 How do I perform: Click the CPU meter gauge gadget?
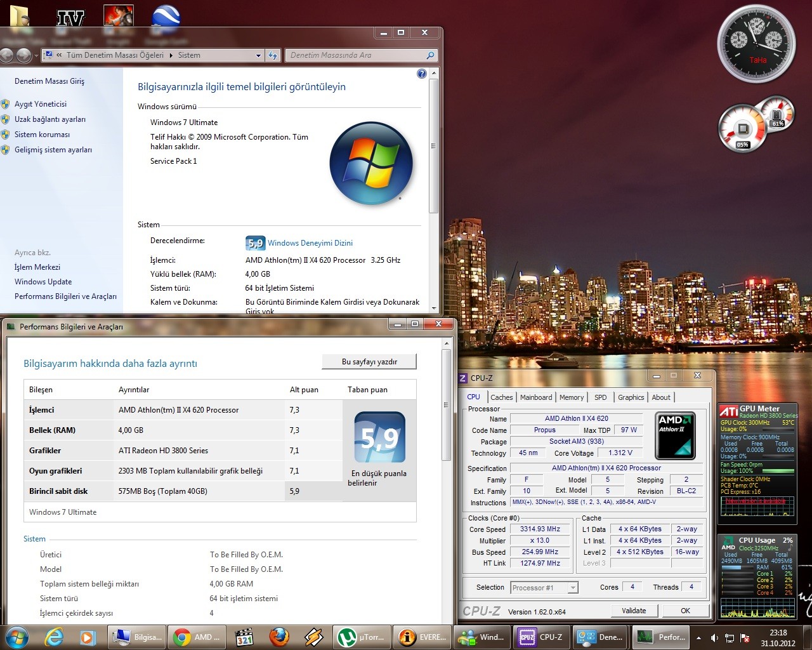pos(743,129)
